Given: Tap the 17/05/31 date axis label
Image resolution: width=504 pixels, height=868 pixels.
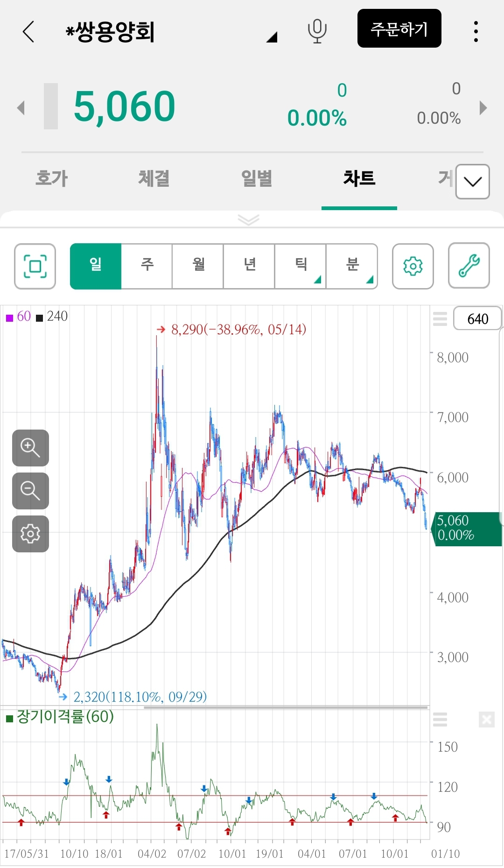Looking at the screenshot, I should [x=26, y=854].
